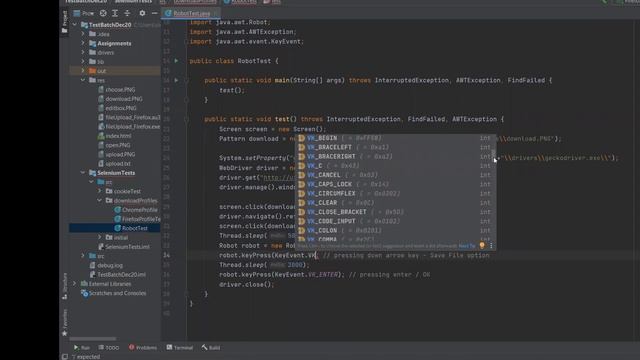The height and width of the screenshot is (360, 640).
Task: Expand the cookieTest package
Action: pos(100,191)
